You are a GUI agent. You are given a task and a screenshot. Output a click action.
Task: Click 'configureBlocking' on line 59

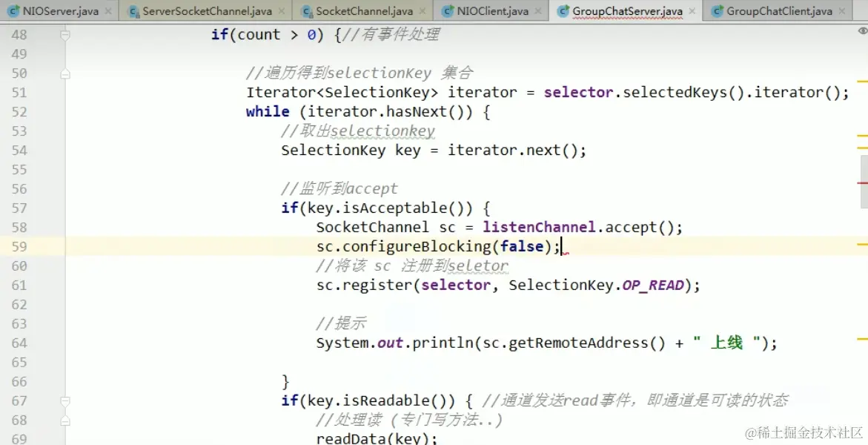(417, 247)
